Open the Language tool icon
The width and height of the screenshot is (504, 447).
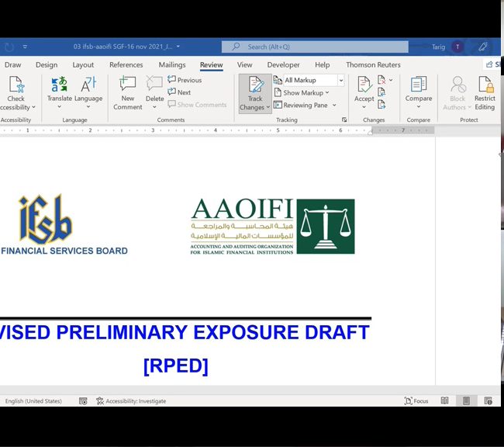[88, 85]
